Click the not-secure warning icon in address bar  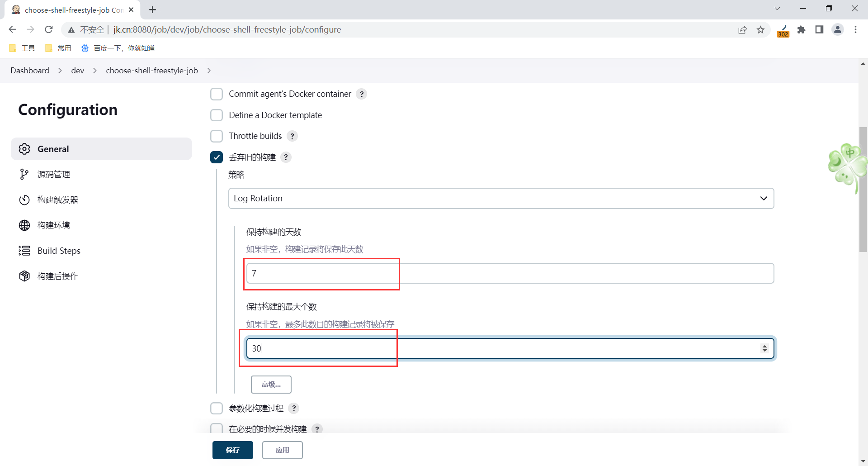click(x=71, y=30)
